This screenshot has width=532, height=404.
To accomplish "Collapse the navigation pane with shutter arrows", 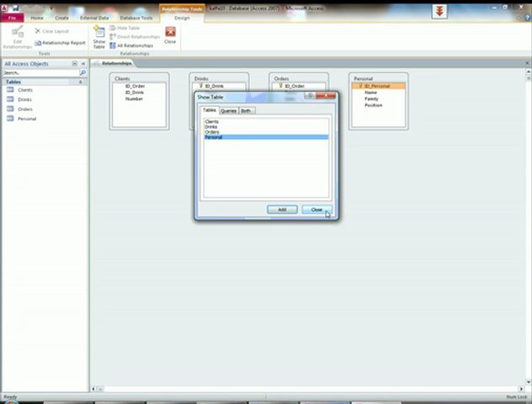I will 82,64.
